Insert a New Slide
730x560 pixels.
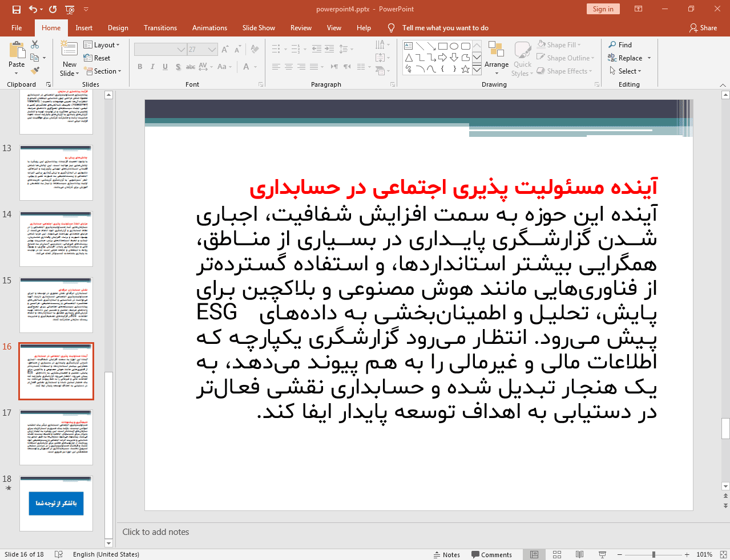pyautogui.click(x=70, y=59)
